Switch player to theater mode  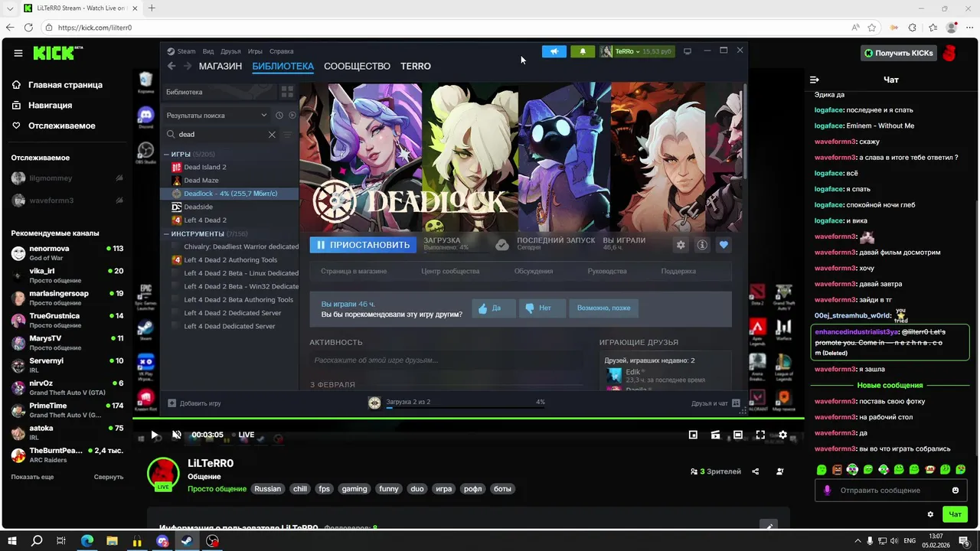pos(738,435)
